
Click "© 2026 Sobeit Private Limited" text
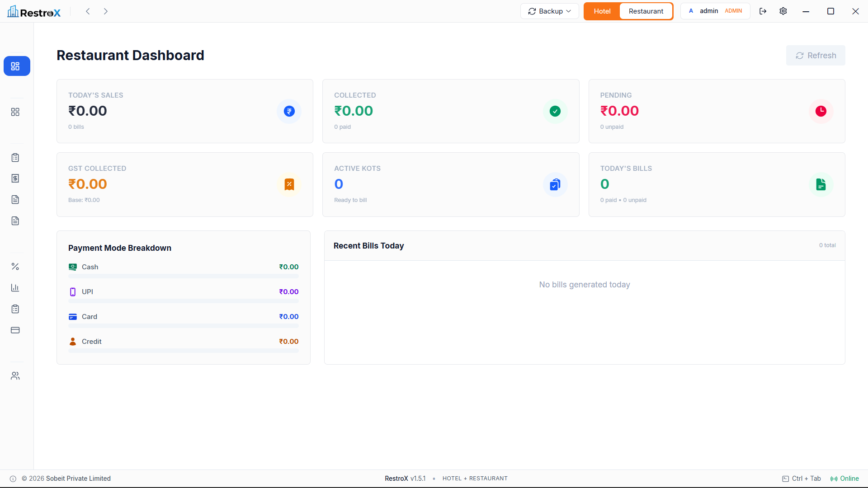coord(66,479)
